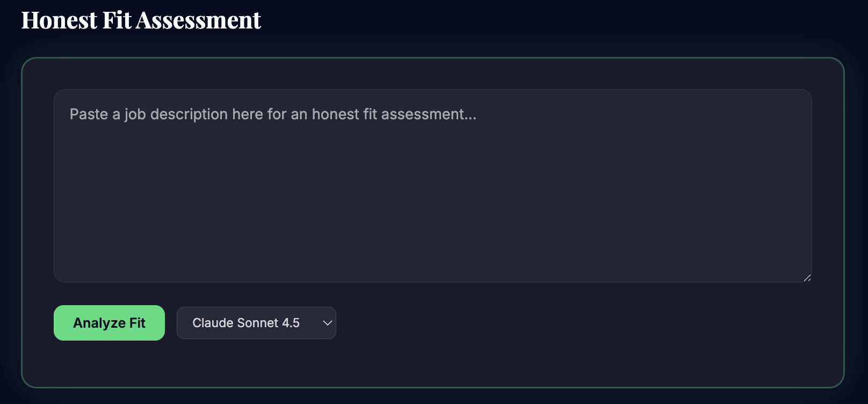The image size is (868, 404).
Task: Click the diagonal resize grip of the textarea
Action: (807, 278)
